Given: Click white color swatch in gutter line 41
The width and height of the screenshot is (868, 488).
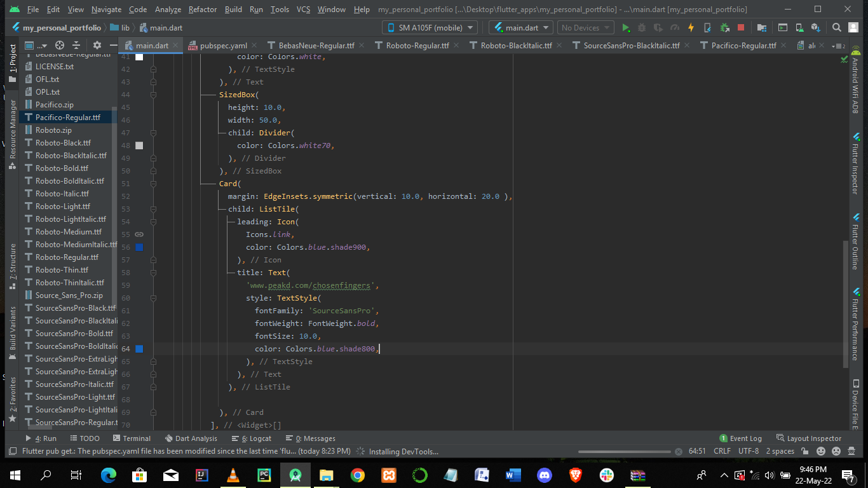Looking at the screenshot, I should coord(139,57).
